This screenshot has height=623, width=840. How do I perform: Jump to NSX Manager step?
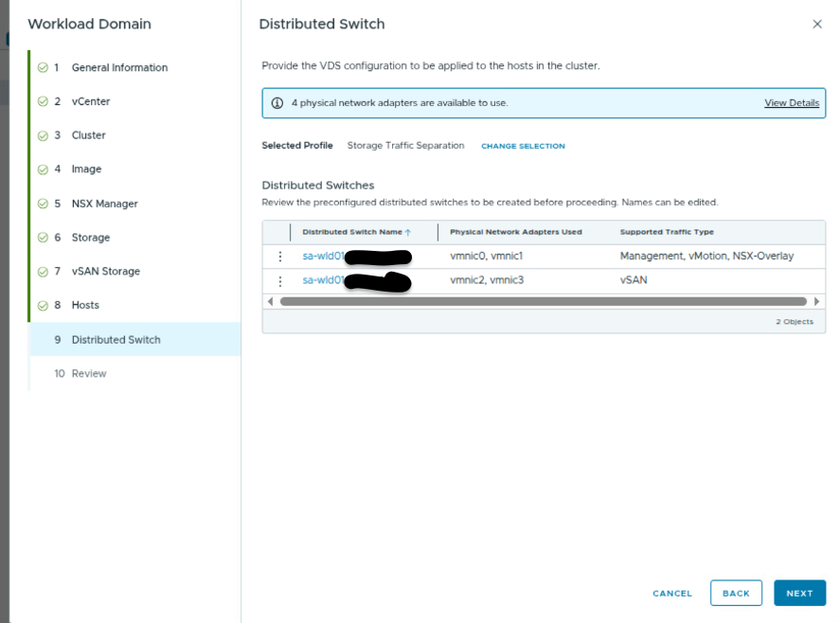[104, 204]
